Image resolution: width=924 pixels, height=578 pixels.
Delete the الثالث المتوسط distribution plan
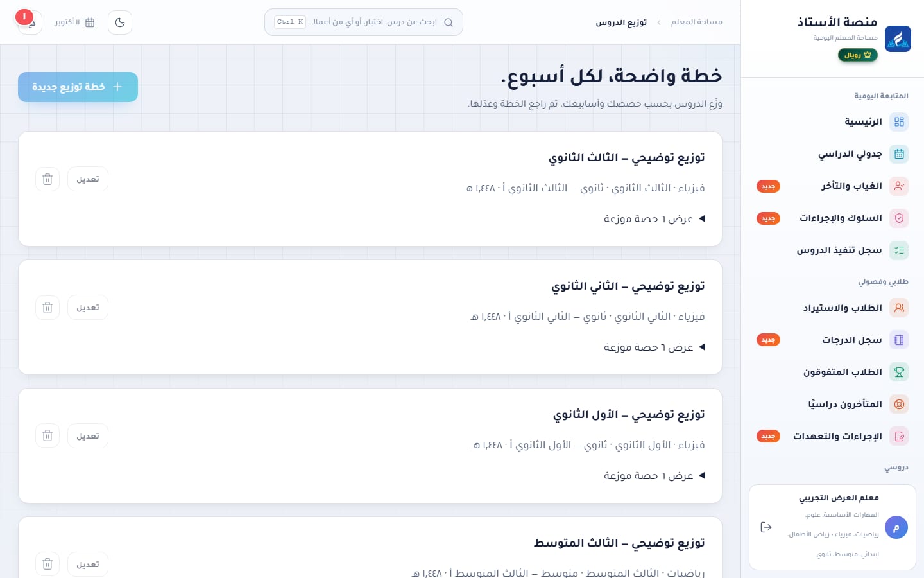coord(47,565)
